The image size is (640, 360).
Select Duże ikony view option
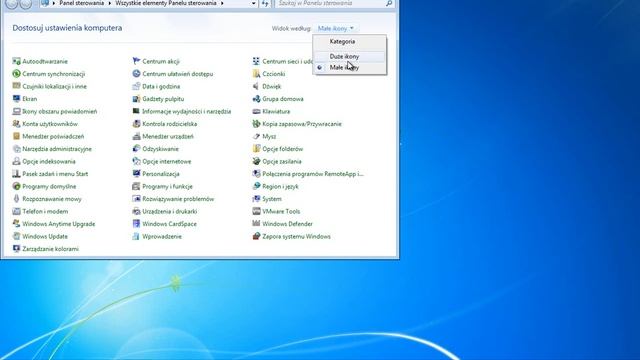point(344,56)
